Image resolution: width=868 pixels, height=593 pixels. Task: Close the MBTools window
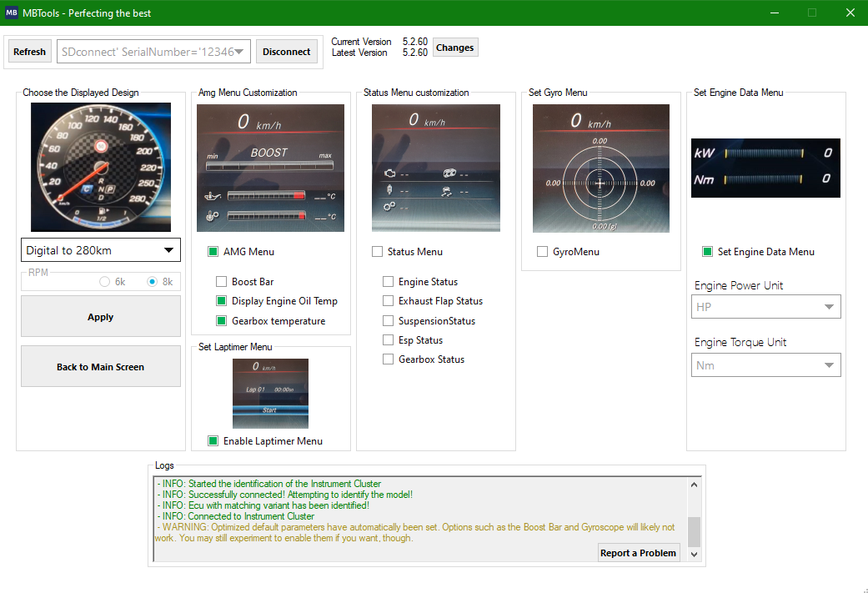tap(850, 13)
